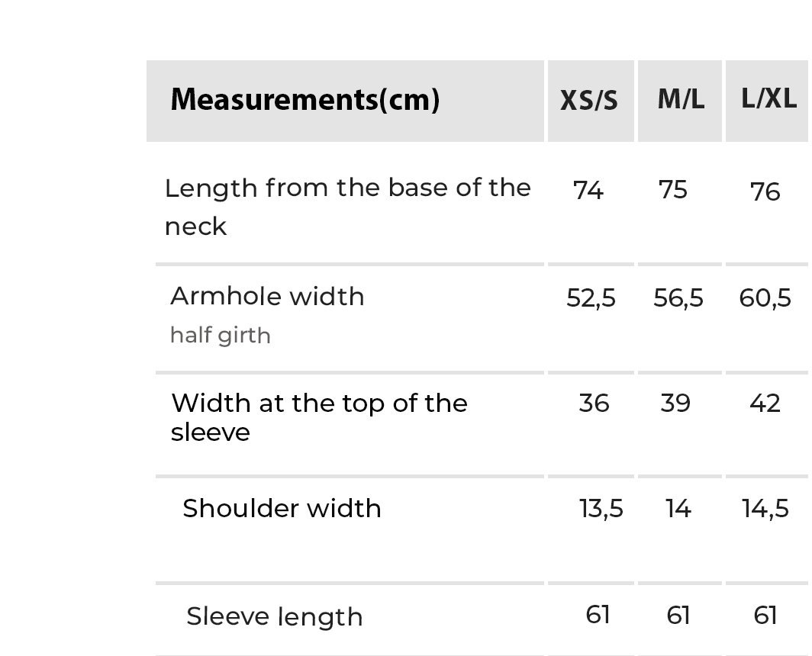The width and height of the screenshot is (812, 656).
Task: Click the 14,5 shoulder width value
Action: [x=765, y=508]
